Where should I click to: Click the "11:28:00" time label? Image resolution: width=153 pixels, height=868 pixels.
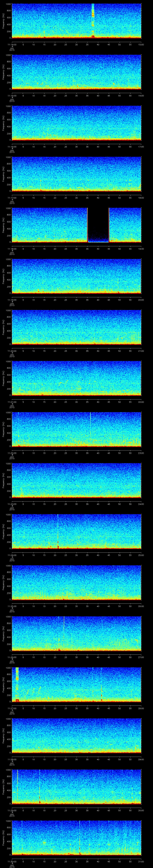coord(12,759)
